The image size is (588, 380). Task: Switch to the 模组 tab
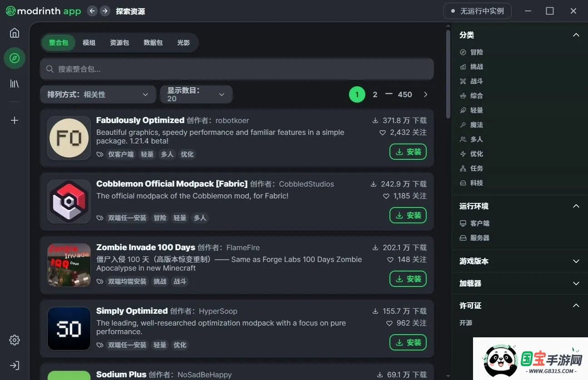pos(89,43)
